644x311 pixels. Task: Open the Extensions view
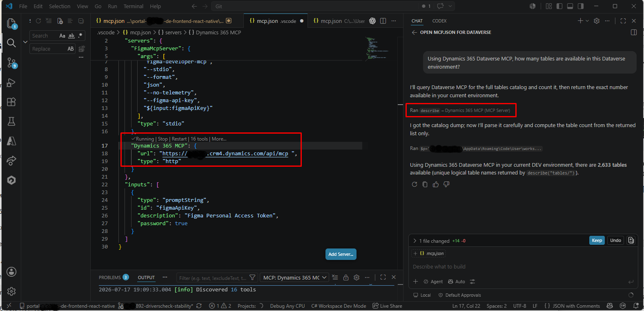[x=11, y=102]
